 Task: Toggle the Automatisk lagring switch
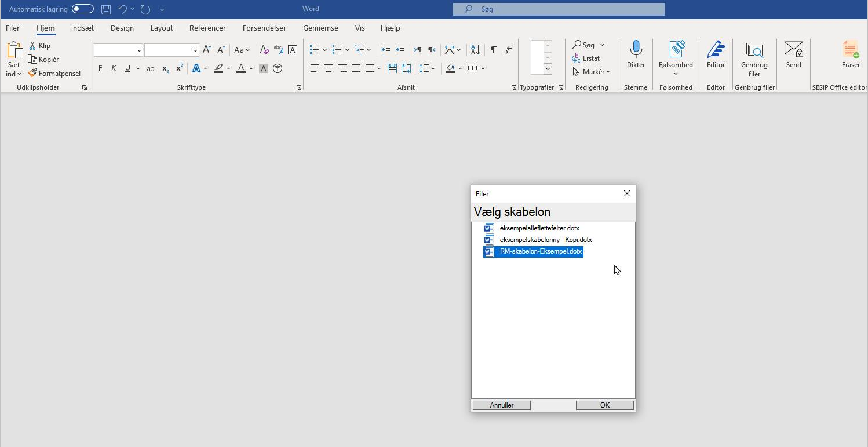(83, 9)
